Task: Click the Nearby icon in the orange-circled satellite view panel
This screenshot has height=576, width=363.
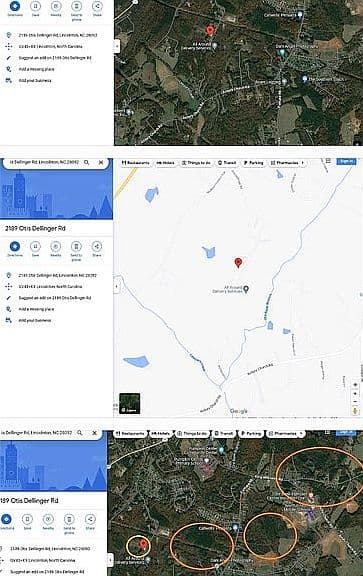Action: click(x=48, y=519)
